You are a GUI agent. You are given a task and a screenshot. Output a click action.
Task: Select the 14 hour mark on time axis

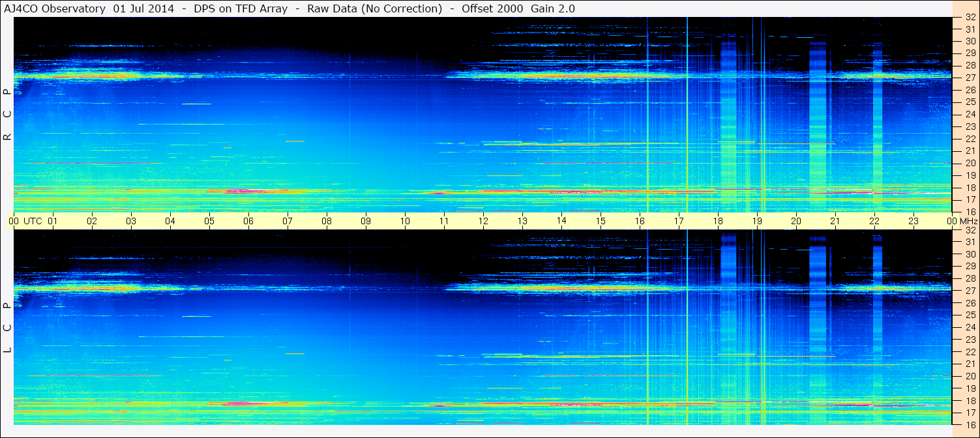(561, 221)
